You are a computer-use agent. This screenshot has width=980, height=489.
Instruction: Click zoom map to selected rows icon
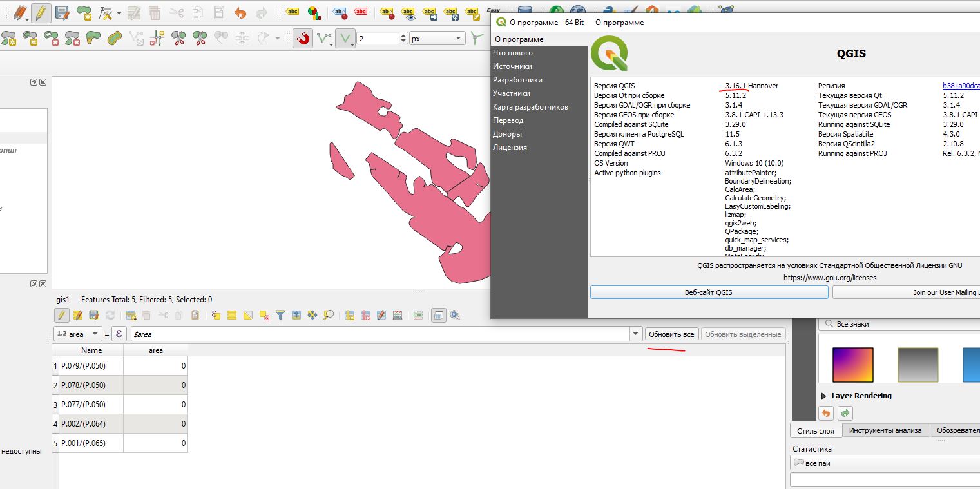(x=329, y=315)
